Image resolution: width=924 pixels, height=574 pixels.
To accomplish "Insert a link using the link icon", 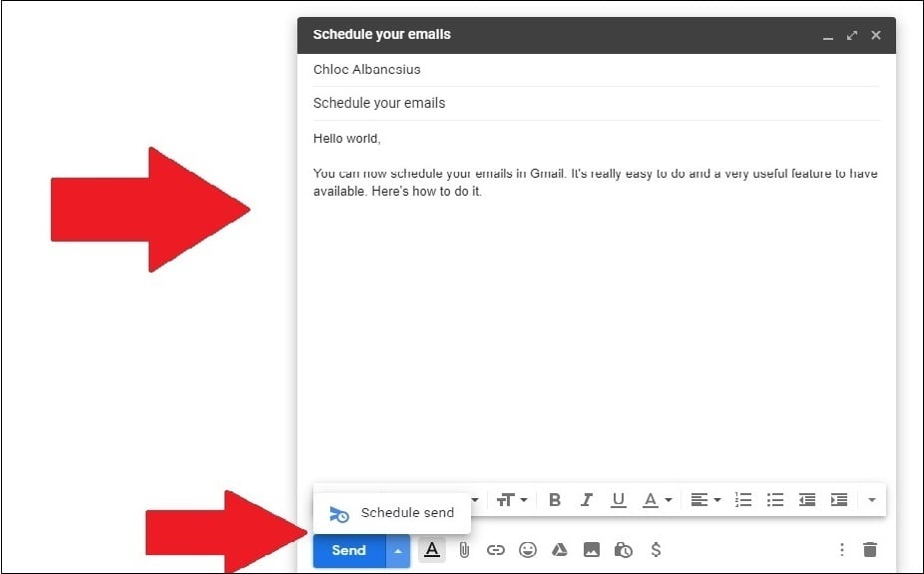I will (x=496, y=550).
